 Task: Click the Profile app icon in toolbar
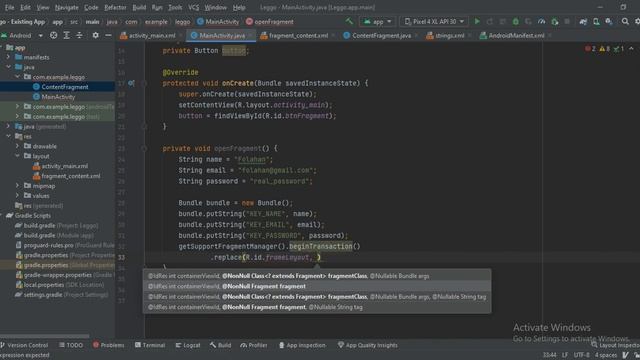(542, 21)
